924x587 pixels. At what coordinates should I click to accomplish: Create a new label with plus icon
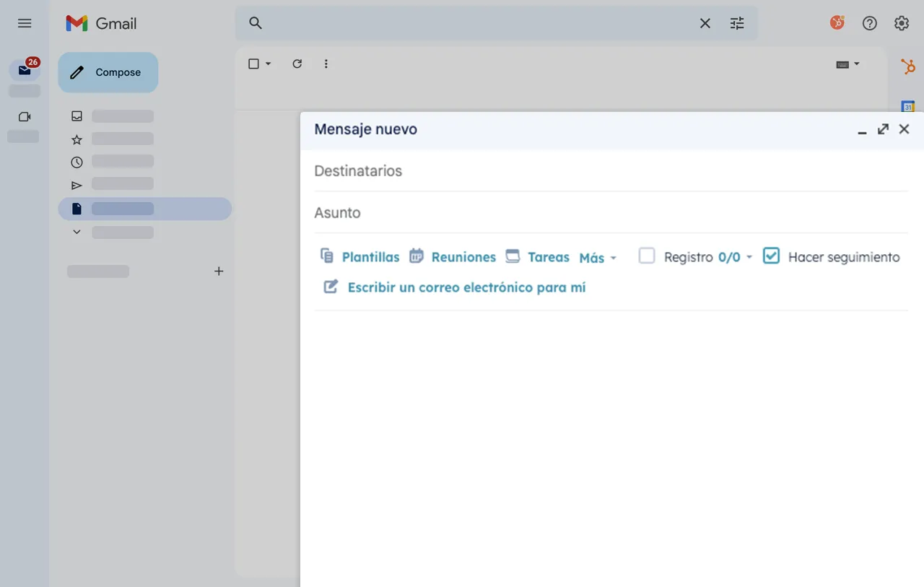tap(219, 271)
